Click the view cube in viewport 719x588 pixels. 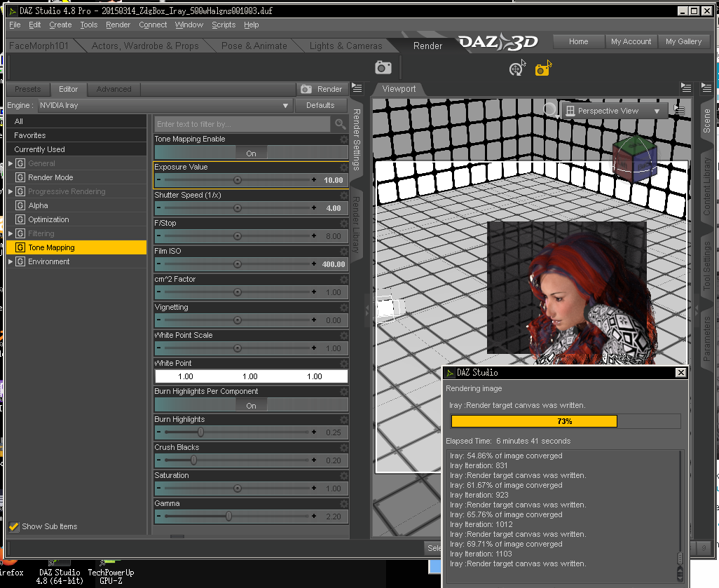pos(635,158)
